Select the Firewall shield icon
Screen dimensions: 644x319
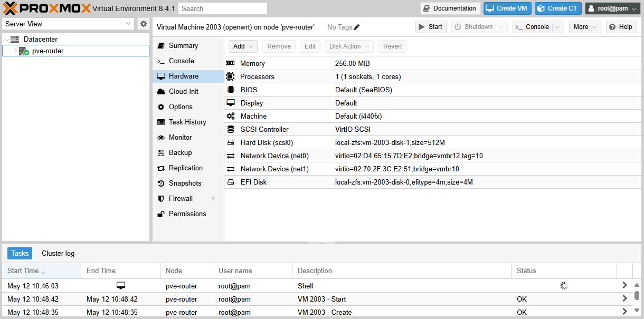click(161, 198)
